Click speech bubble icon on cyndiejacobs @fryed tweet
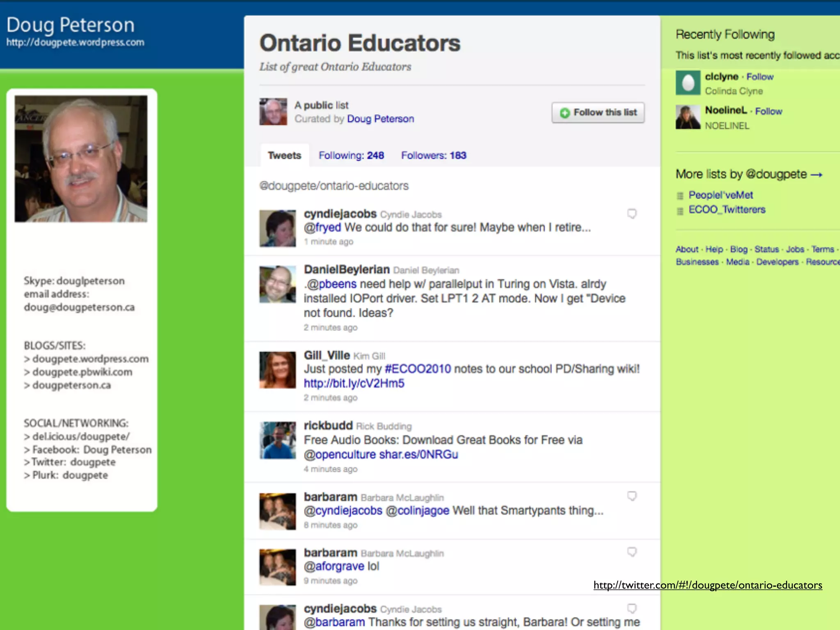The width and height of the screenshot is (840, 630). point(632,214)
